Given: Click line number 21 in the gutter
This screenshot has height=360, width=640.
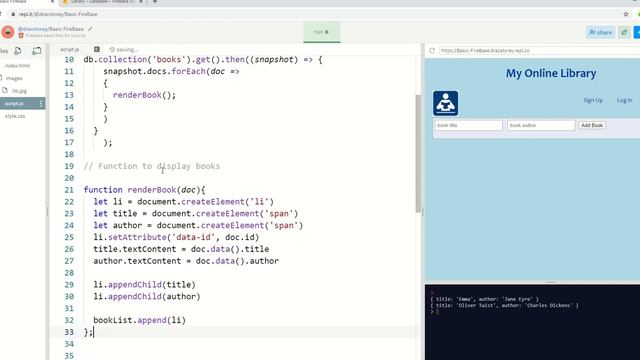Looking at the screenshot, I should (69, 190).
